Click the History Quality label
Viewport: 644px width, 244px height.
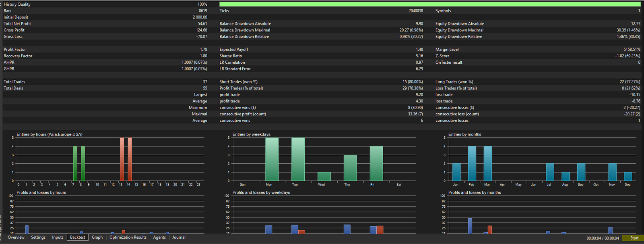(17, 4)
